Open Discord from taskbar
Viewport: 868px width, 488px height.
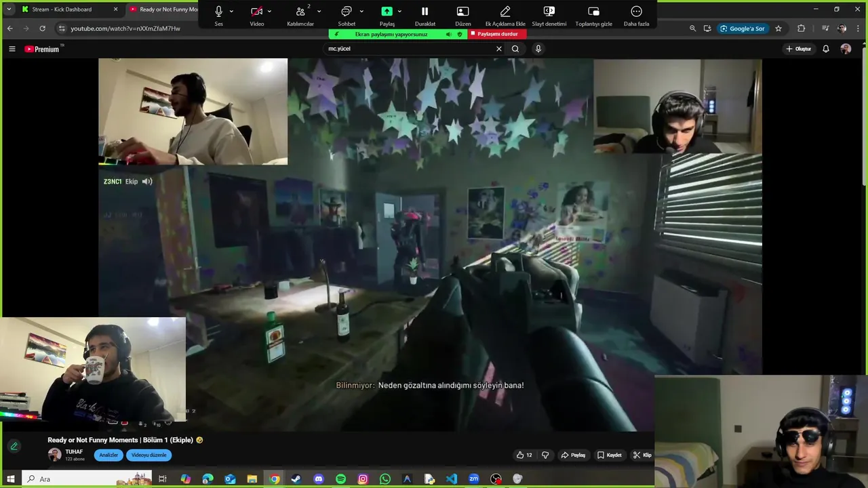[319, 479]
